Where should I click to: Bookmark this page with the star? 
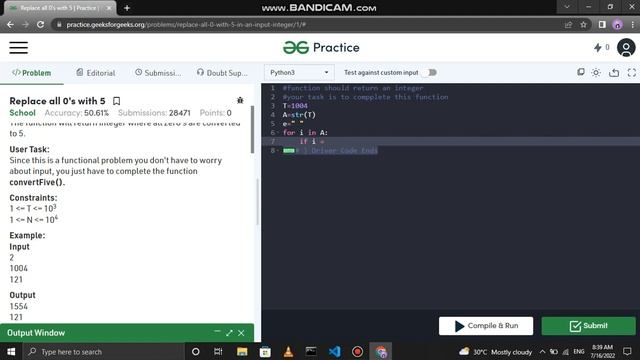point(583,24)
